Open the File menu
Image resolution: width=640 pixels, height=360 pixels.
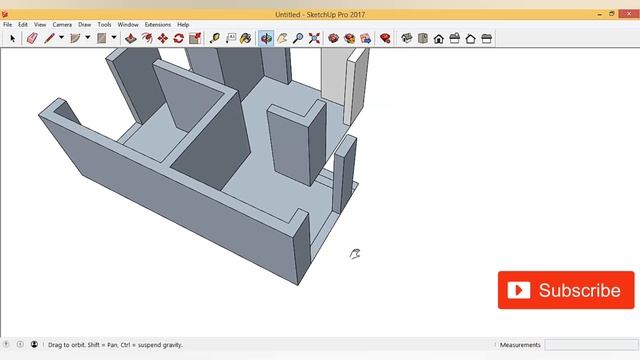point(7,24)
